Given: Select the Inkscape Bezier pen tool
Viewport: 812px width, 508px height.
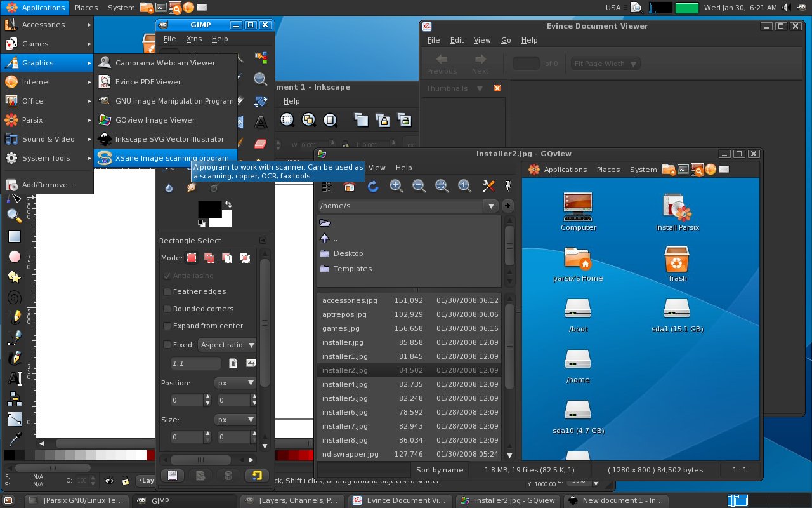Looking at the screenshot, I should (14, 338).
